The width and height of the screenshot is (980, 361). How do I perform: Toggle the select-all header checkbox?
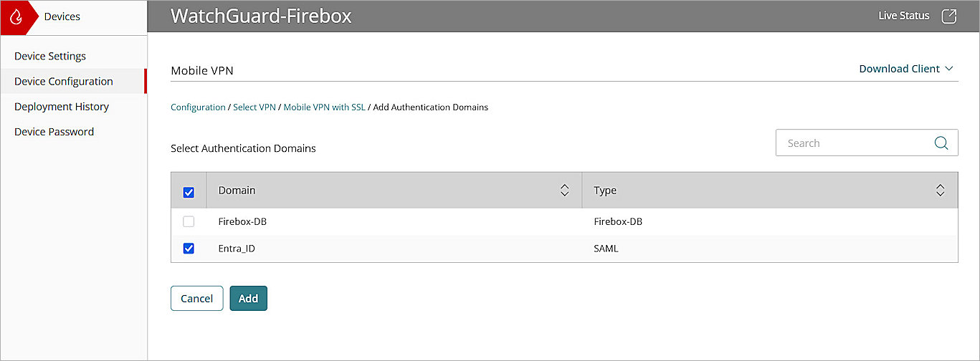tap(189, 192)
